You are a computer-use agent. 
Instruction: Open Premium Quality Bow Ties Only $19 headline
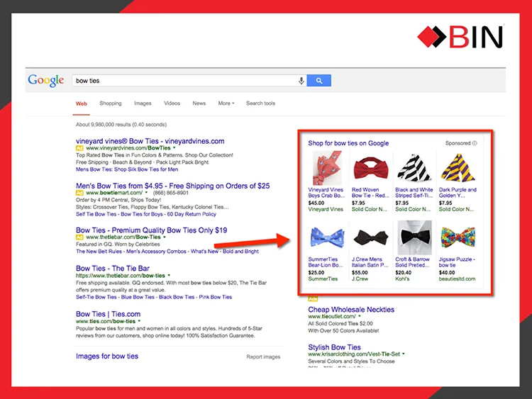pyautogui.click(x=151, y=230)
